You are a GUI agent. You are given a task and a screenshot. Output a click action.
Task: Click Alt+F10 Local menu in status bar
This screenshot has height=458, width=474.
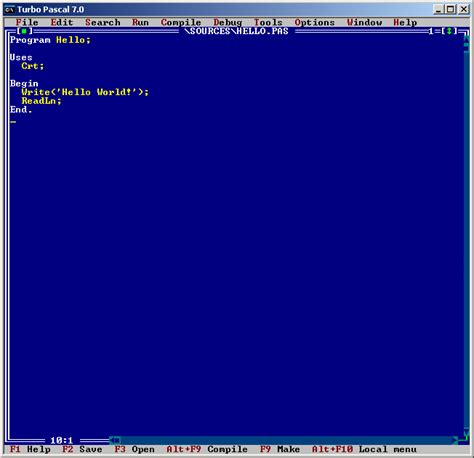click(364, 449)
